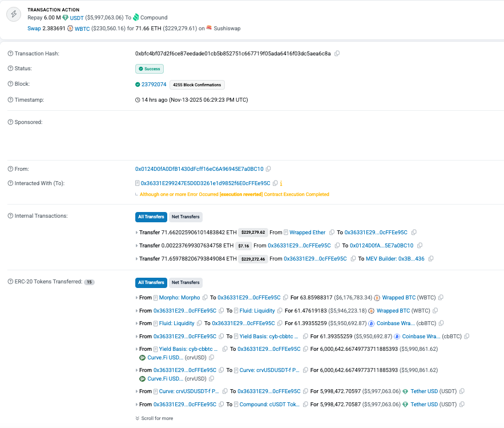The image size is (504, 428).
Task: Click the $229,272.46 value badge
Action: [253, 259]
